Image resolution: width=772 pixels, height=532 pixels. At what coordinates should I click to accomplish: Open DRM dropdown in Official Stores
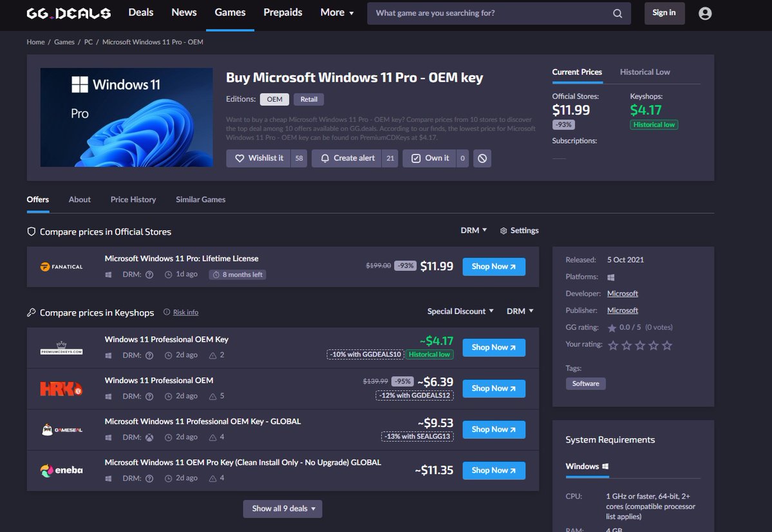[474, 231]
